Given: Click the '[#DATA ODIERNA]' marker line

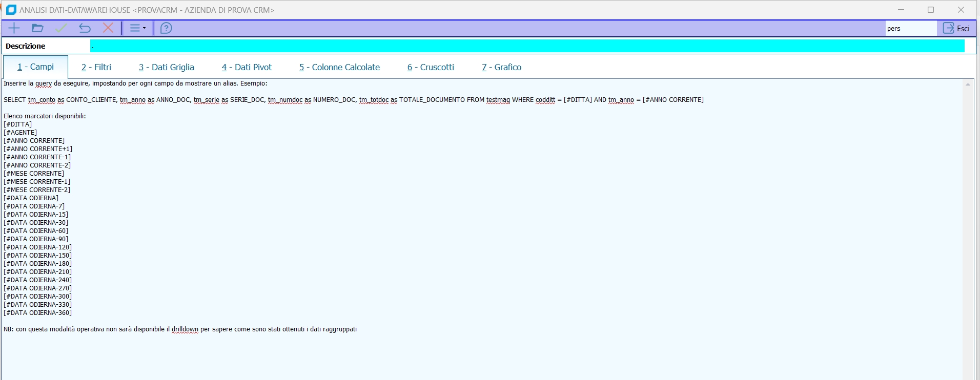Looking at the screenshot, I should 31,198.
